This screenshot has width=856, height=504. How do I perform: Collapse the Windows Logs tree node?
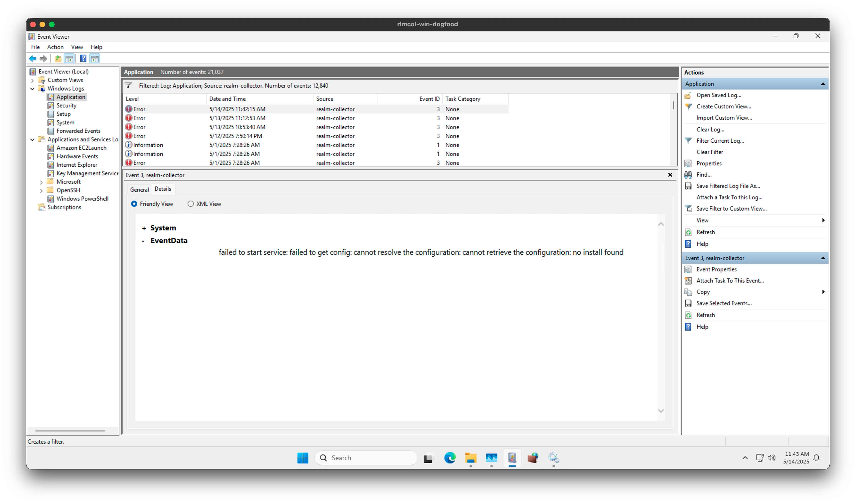33,89
